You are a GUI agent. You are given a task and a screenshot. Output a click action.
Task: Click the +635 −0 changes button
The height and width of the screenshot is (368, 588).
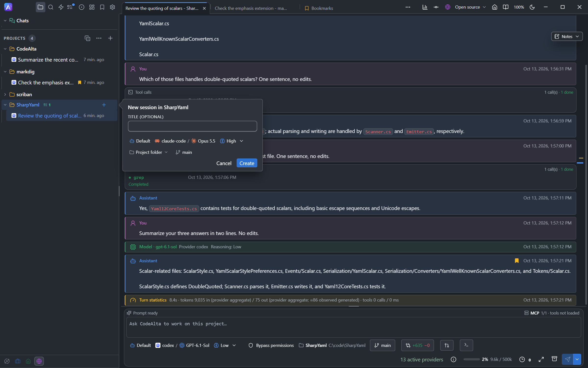tap(417, 345)
